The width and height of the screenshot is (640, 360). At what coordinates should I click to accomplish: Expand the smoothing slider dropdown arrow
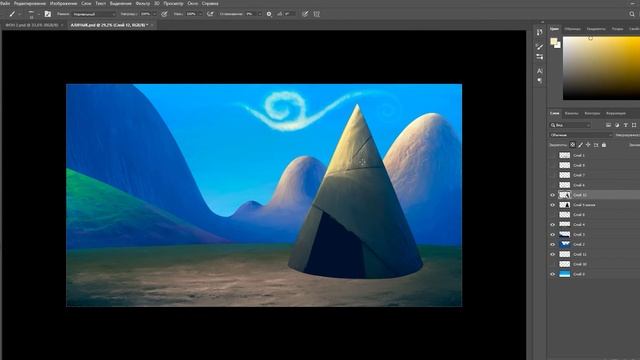click(260, 14)
